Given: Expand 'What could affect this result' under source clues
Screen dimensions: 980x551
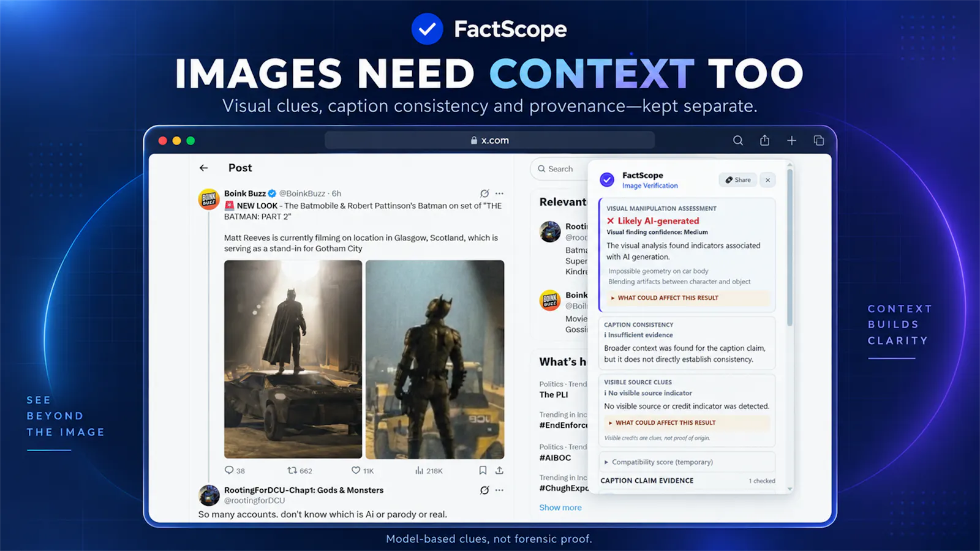Looking at the screenshot, I should click(687, 422).
